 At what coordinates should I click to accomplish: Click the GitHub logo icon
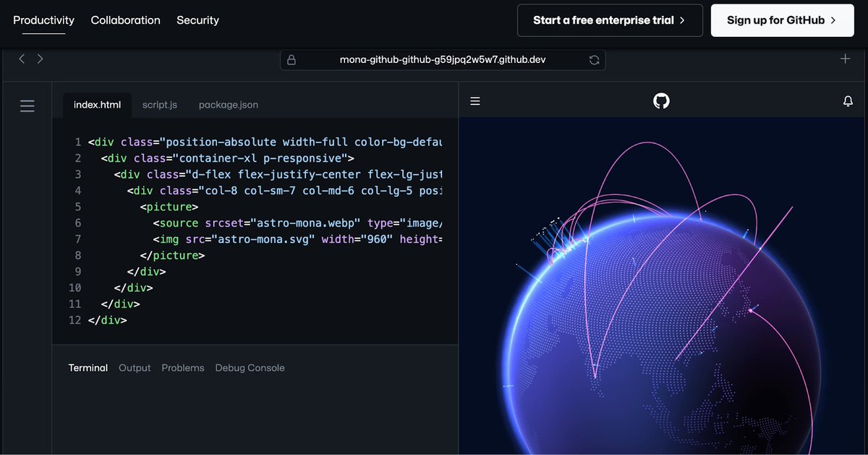click(660, 101)
